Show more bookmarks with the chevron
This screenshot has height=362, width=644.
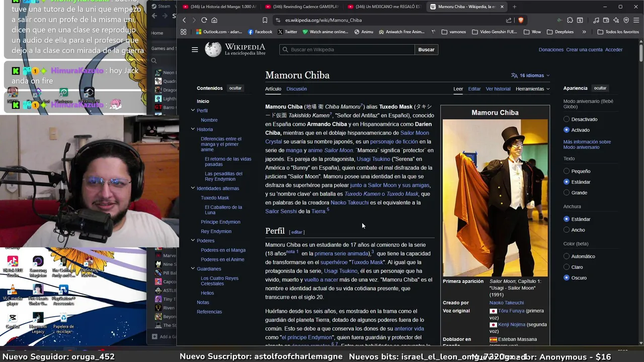[584, 32]
